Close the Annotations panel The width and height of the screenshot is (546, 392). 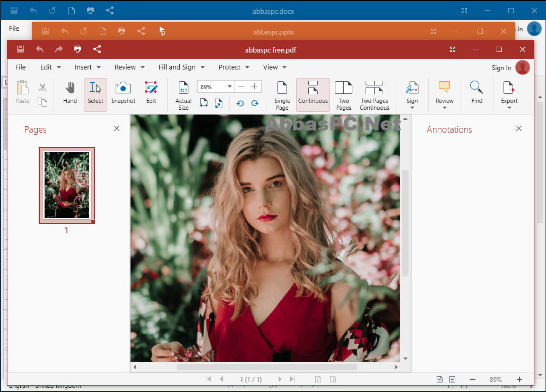pos(519,128)
